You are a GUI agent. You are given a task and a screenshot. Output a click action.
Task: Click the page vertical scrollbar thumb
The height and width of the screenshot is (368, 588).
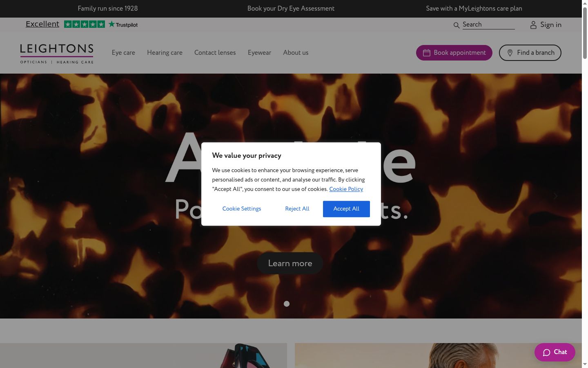tap(585, 33)
